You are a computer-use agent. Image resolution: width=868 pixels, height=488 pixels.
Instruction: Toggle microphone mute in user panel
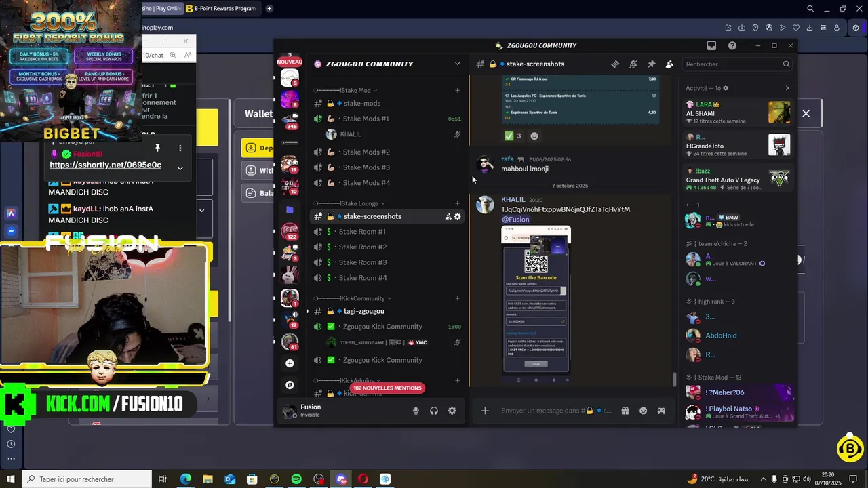416,411
